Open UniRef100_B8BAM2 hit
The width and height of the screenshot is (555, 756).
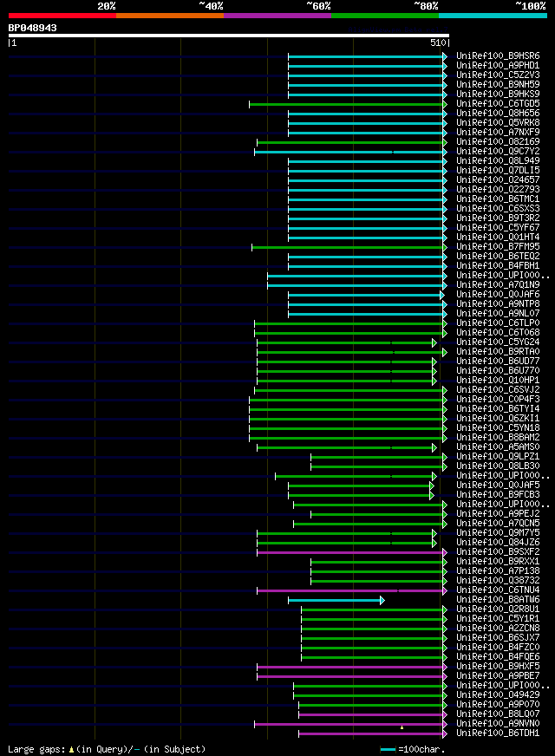(x=498, y=438)
